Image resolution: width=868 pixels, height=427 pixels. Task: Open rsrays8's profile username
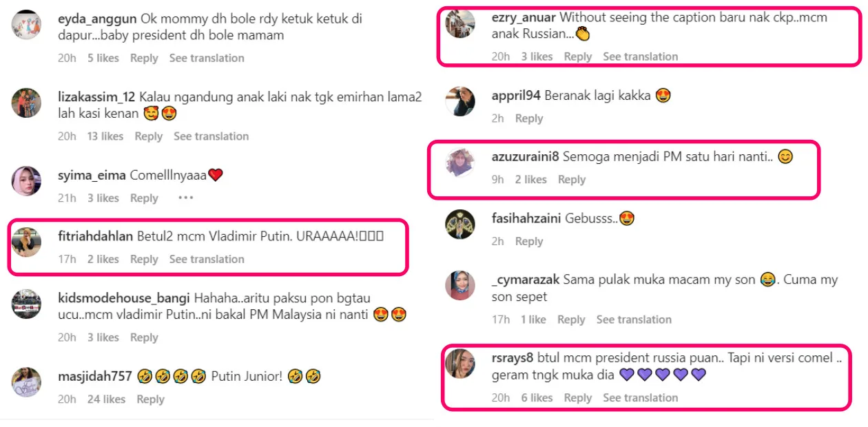pos(513,357)
